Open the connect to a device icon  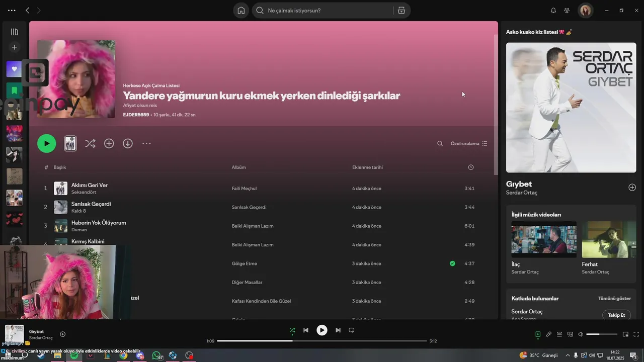pos(570,334)
